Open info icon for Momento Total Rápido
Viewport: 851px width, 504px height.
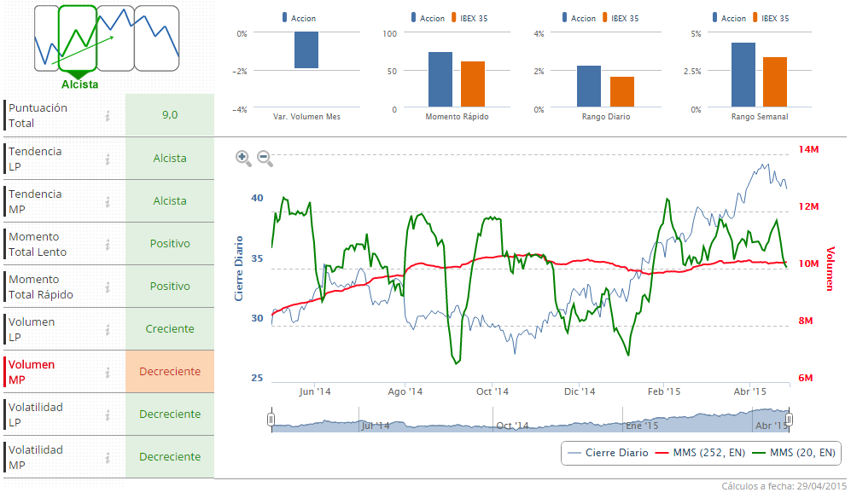pos(108,287)
